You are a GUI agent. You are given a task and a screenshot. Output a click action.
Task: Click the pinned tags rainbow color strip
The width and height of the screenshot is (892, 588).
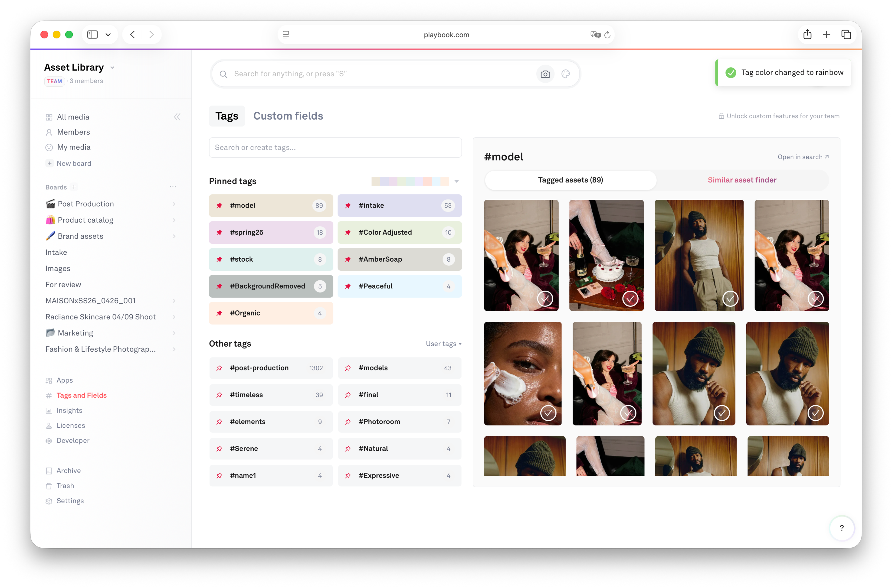pos(410,182)
